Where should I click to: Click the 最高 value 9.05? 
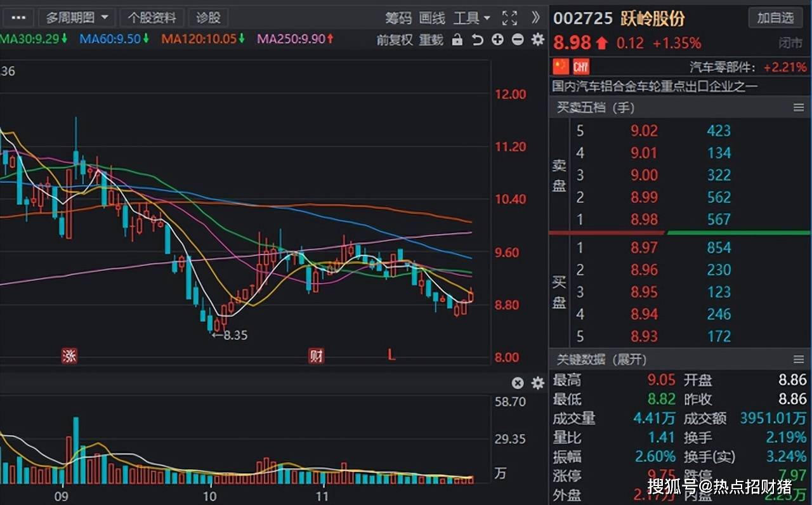[x=661, y=380]
